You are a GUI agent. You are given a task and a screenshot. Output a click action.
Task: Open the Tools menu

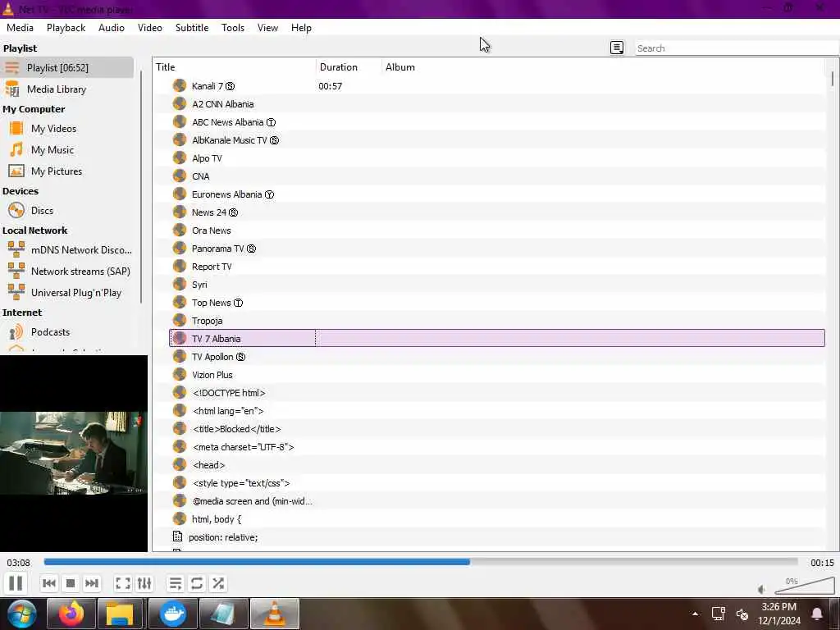coord(232,28)
